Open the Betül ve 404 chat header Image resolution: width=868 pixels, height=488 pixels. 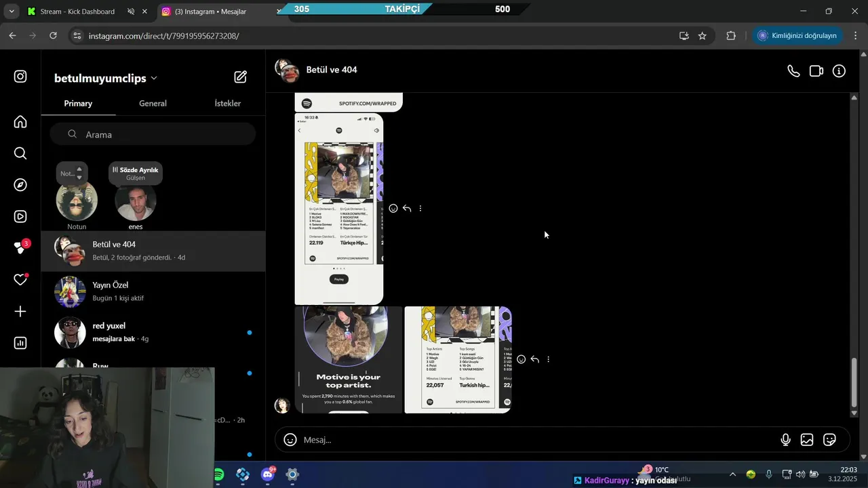tap(316, 70)
